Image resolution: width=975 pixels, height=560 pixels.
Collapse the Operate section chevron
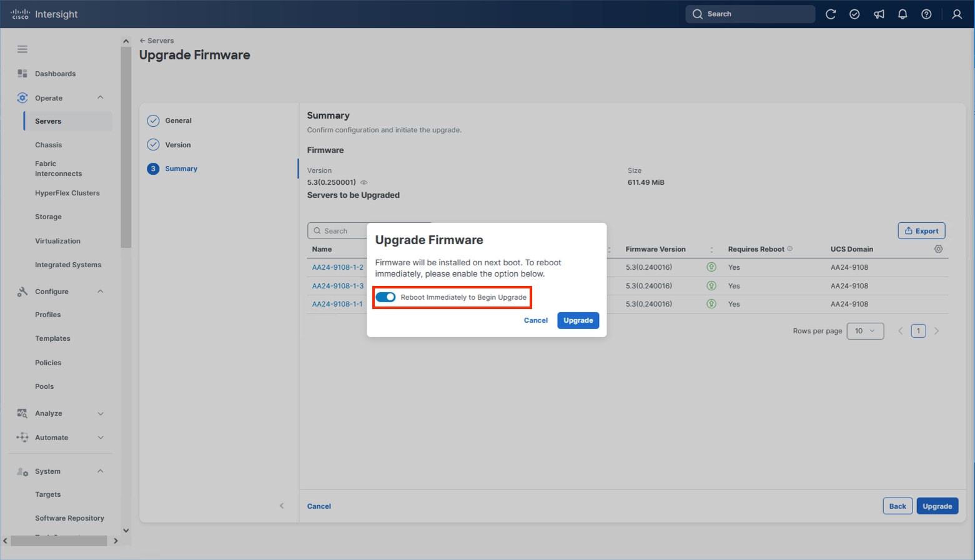tap(101, 98)
